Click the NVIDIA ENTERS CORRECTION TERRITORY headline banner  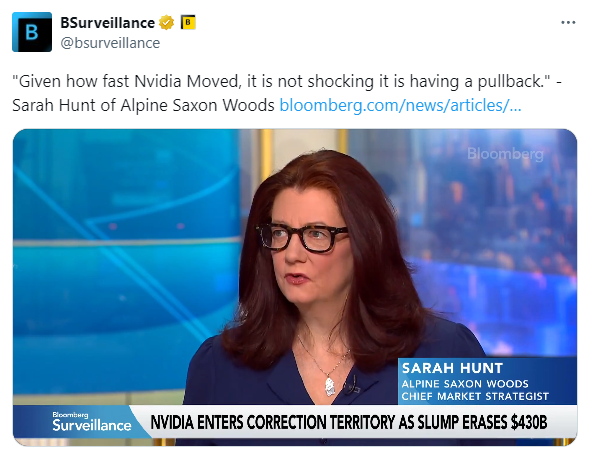[x=348, y=422]
